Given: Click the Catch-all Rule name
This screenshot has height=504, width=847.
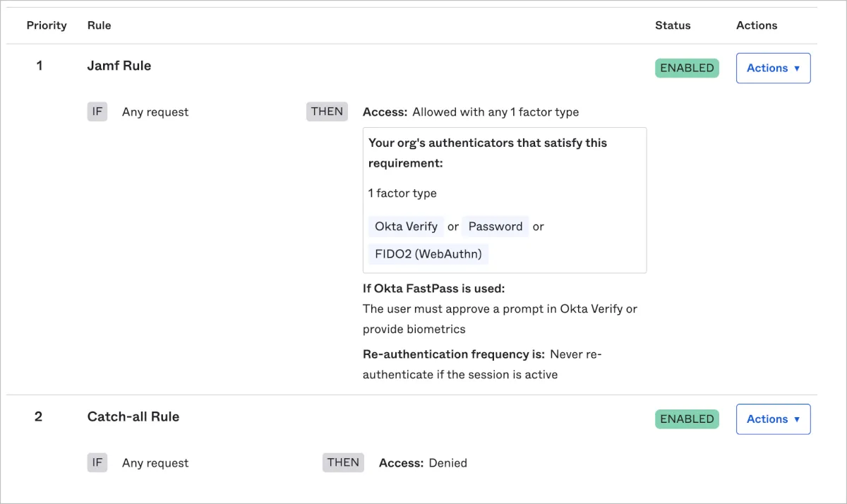Looking at the screenshot, I should pyautogui.click(x=133, y=416).
